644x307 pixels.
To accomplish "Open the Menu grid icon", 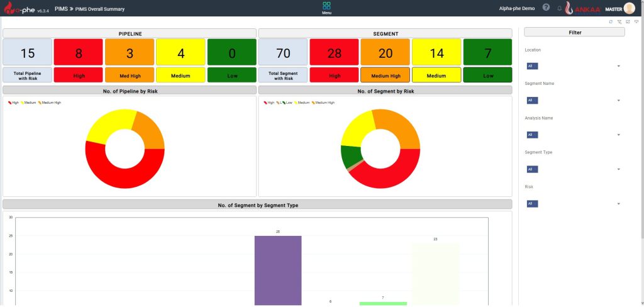I will 326,6.
